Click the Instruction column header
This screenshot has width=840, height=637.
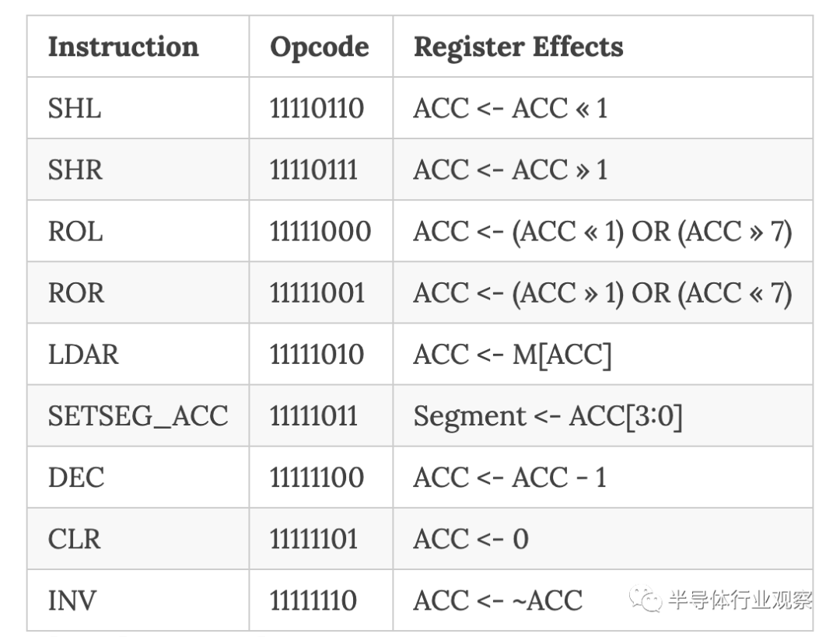coord(123,47)
